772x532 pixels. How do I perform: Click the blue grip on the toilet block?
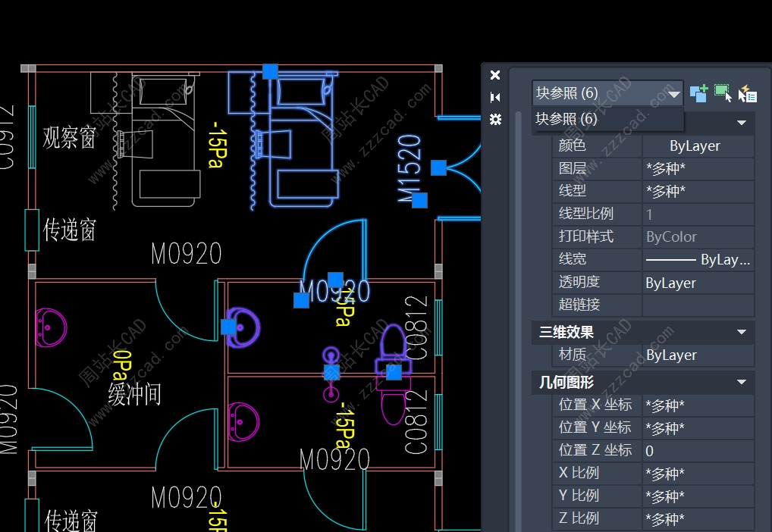[394, 372]
